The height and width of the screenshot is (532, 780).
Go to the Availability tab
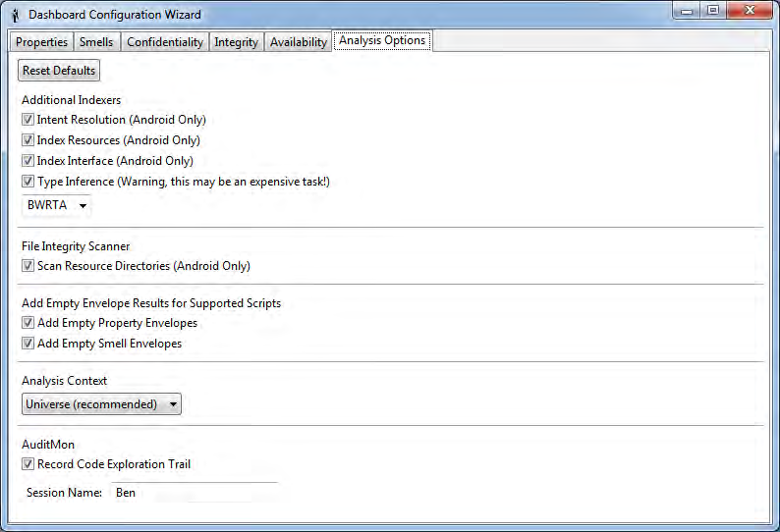coord(299,42)
